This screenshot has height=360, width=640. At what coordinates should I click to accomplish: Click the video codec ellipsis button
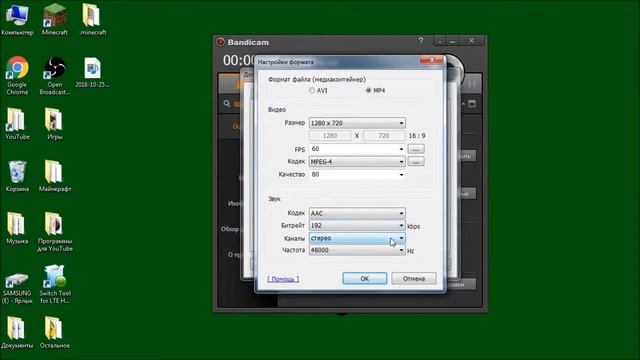coord(416,162)
